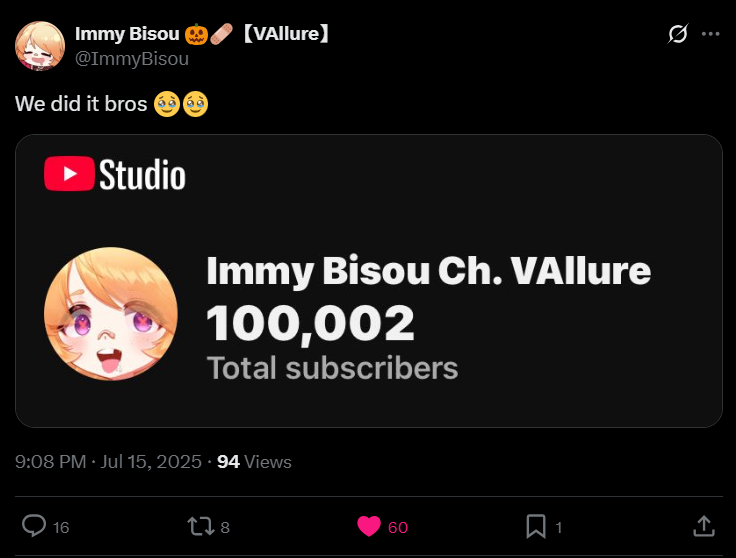Click the @ImmyBisou handle

[x=132, y=58]
